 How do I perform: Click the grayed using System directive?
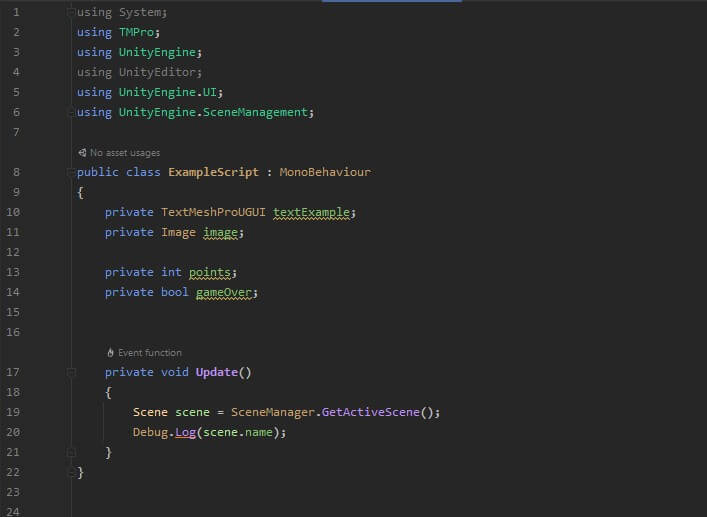pyautogui.click(x=122, y=12)
